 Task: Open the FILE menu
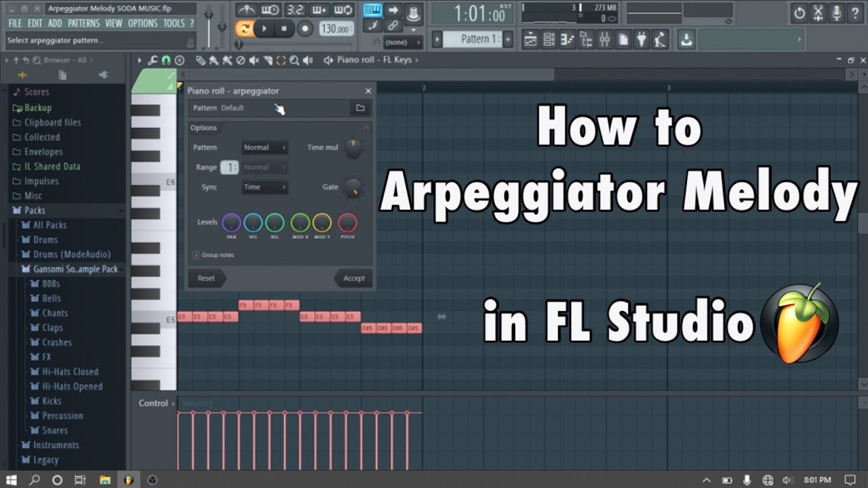point(15,23)
